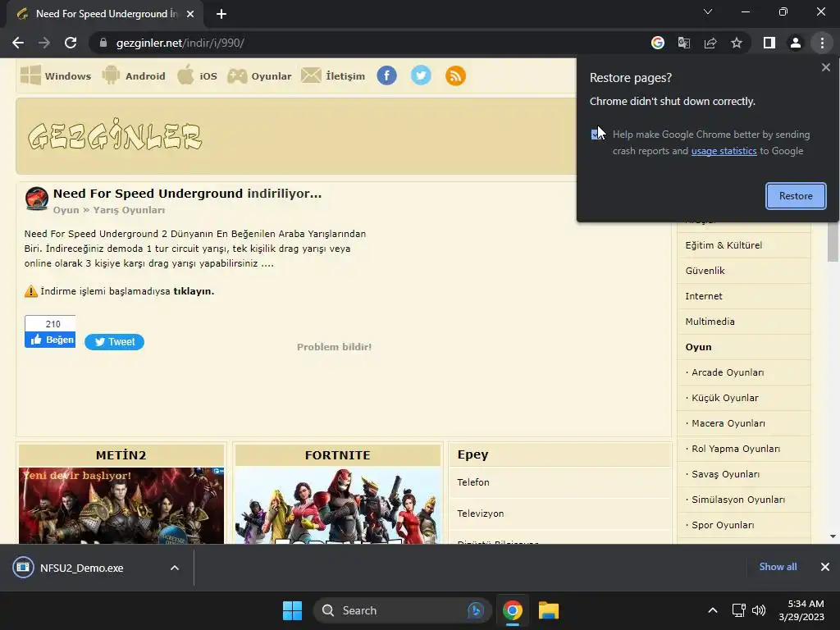Select the Oyun category in sidebar
Viewport: 840px width, 630px height.
[743, 347]
